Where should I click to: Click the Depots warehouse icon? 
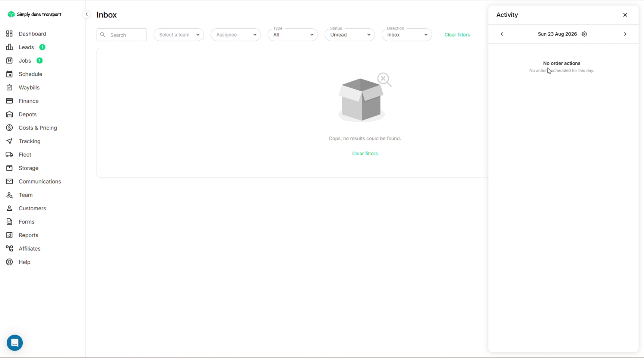9,114
